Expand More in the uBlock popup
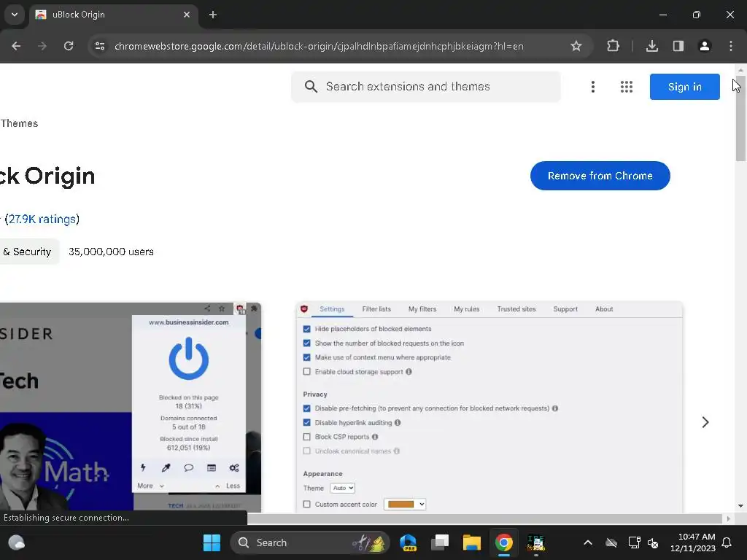The width and height of the screenshot is (747, 560). pyautogui.click(x=150, y=486)
